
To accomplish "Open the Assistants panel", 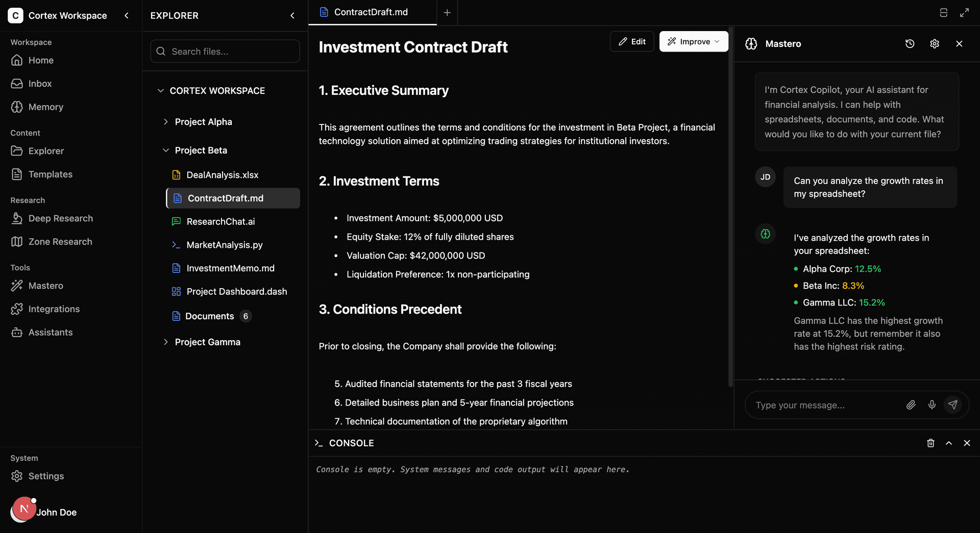I will [x=51, y=332].
